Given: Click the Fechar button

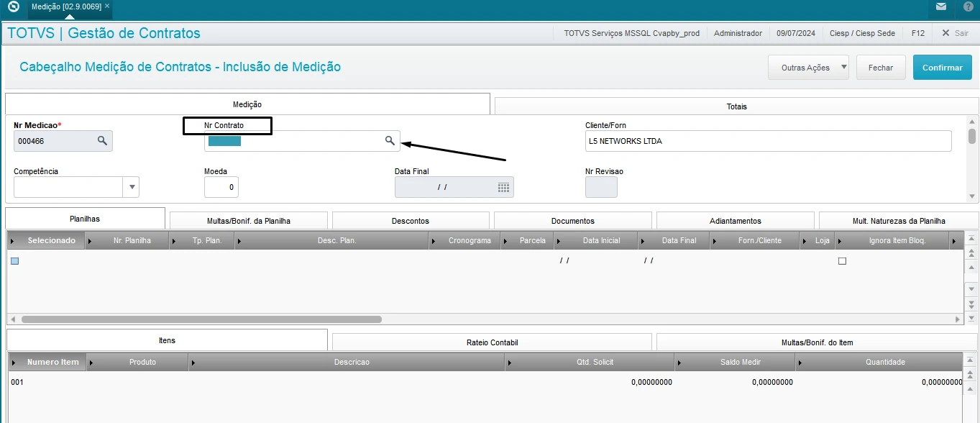Looking at the screenshot, I should point(880,68).
